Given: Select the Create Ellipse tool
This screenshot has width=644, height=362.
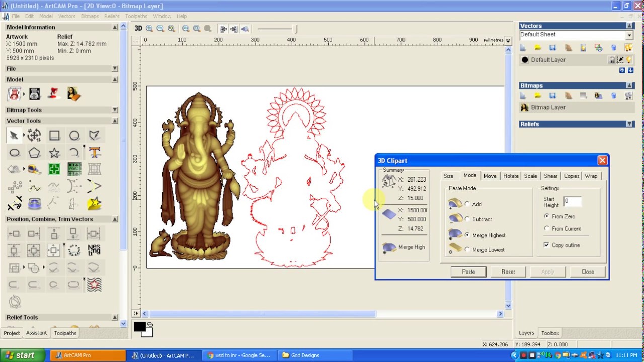Looking at the screenshot, I should (x=14, y=153).
